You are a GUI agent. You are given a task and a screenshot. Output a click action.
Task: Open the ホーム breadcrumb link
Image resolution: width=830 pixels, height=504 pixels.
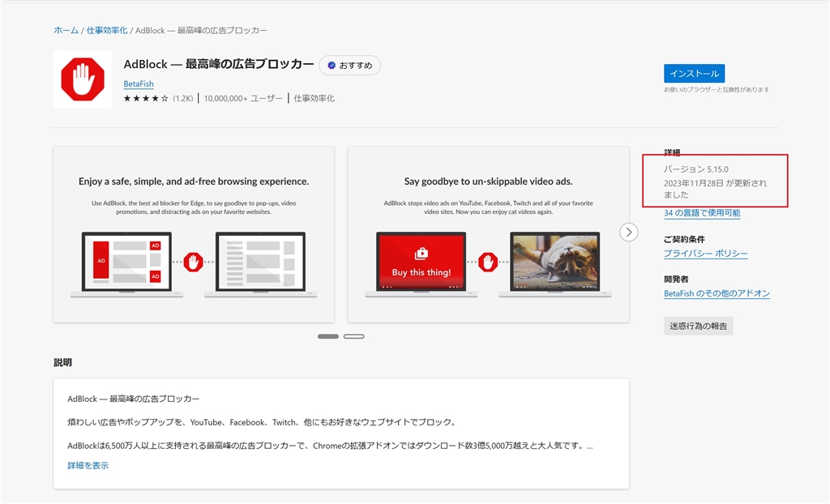[x=66, y=31]
